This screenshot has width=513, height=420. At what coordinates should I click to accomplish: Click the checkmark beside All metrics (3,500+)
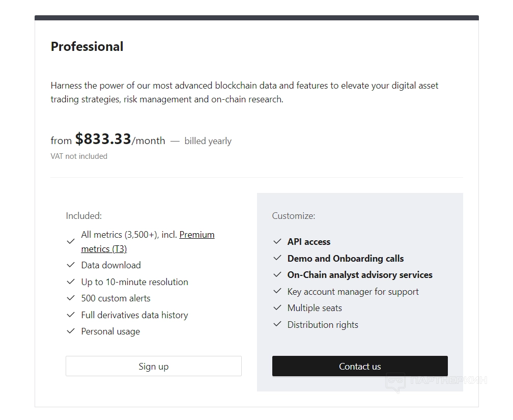click(71, 242)
